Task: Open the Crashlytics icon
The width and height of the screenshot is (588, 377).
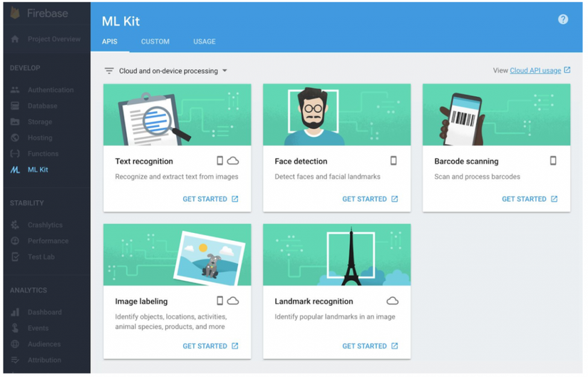Action: click(x=15, y=224)
